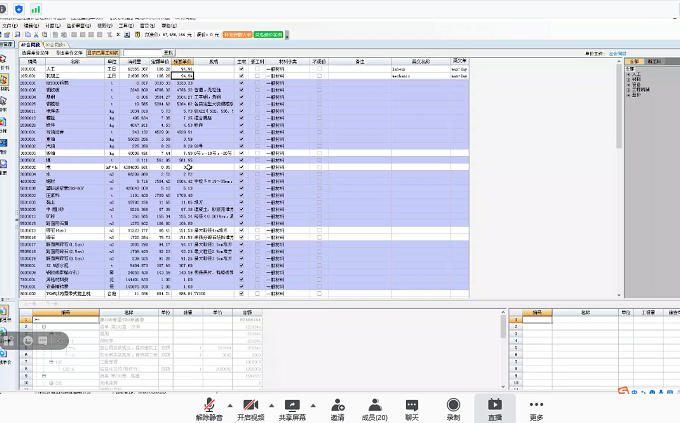
Task: Click the paste icon in toolbar
Action: [x=44, y=34]
